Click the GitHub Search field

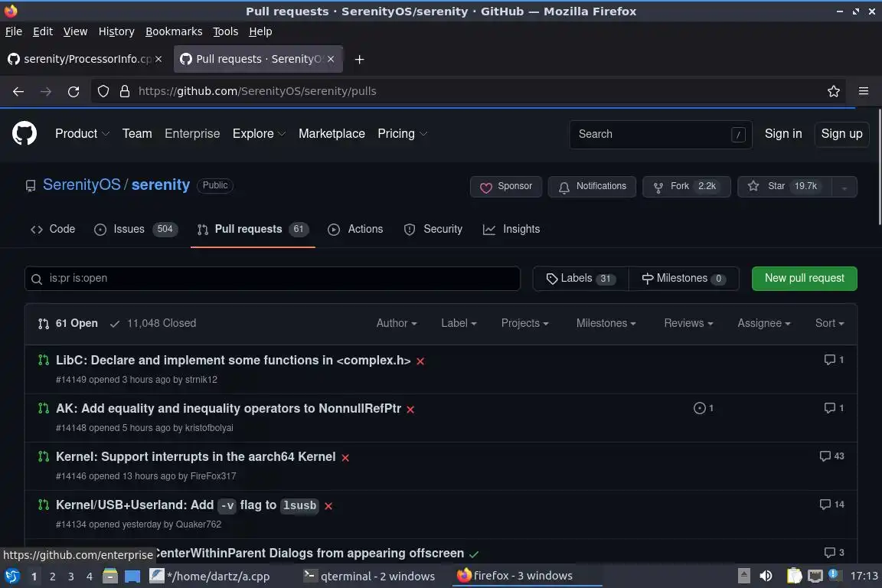point(661,134)
